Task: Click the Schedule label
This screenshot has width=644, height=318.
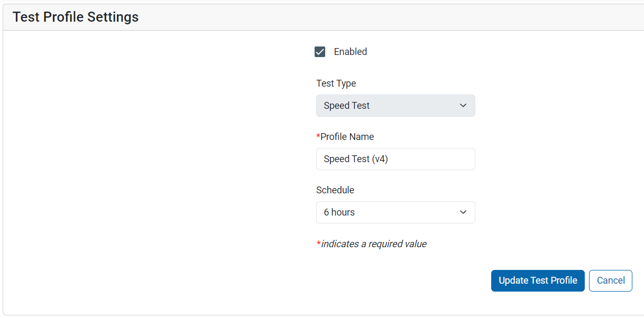Action: [x=335, y=190]
